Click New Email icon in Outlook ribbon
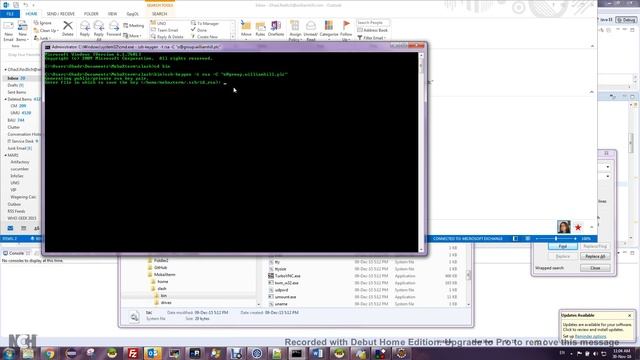640x360 pixels. 8,30
